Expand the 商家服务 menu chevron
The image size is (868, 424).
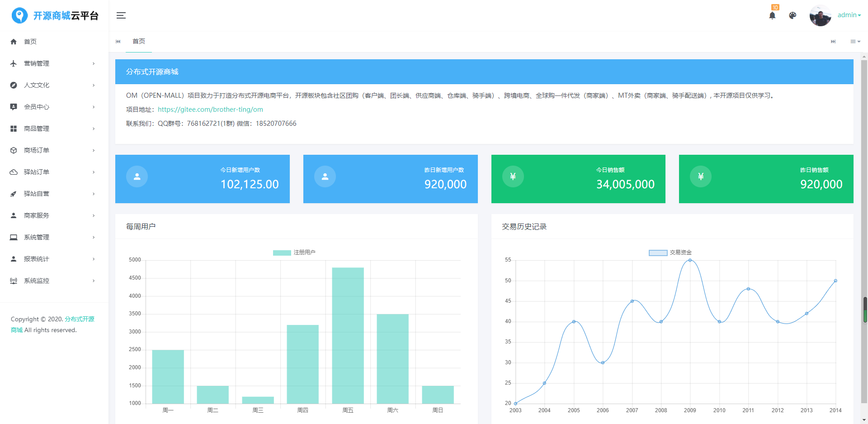[94, 215]
